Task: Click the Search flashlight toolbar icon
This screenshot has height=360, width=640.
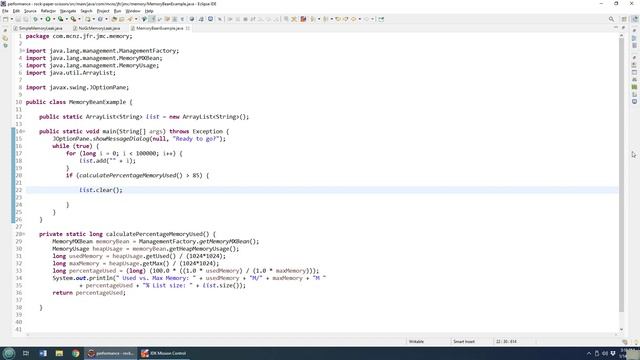Action: pyautogui.click(x=130, y=19)
